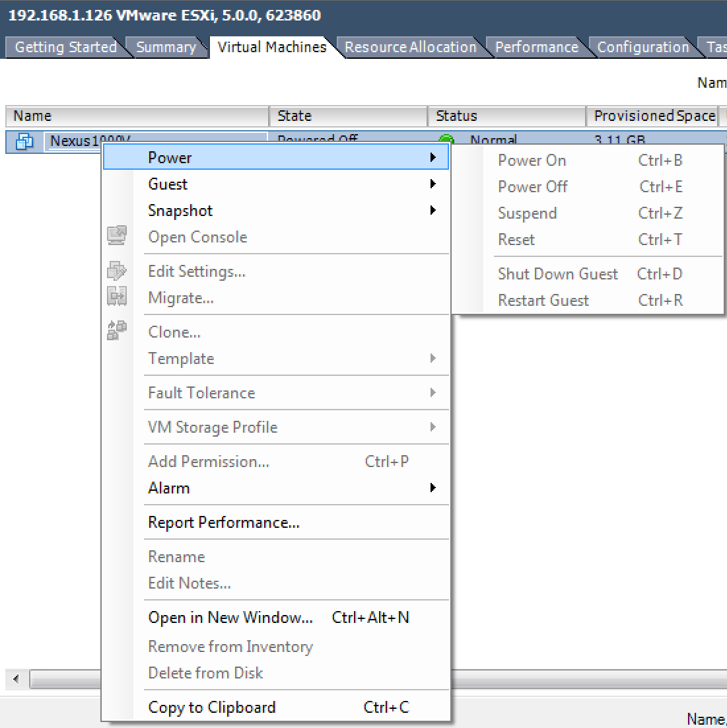Expand the Power submenu arrow
Viewport: 727px width, 728px height.
pyautogui.click(x=433, y=157)
